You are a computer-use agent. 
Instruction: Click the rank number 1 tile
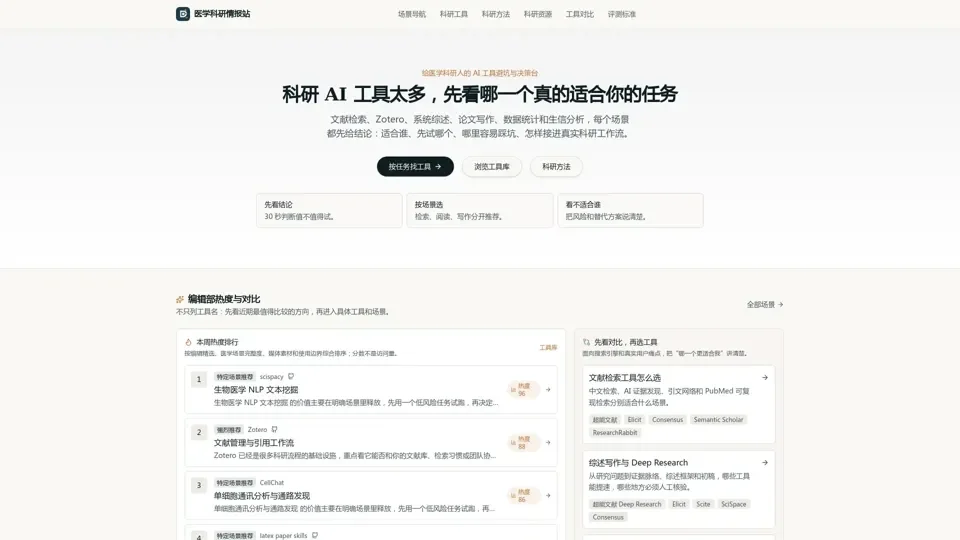[198, 380]
